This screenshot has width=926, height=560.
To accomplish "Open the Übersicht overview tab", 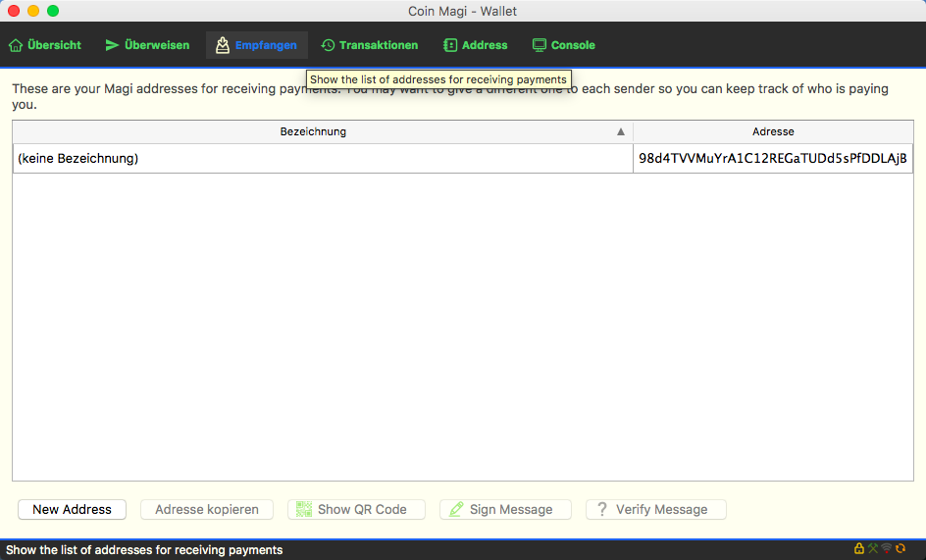I will [x=45, y=45].
